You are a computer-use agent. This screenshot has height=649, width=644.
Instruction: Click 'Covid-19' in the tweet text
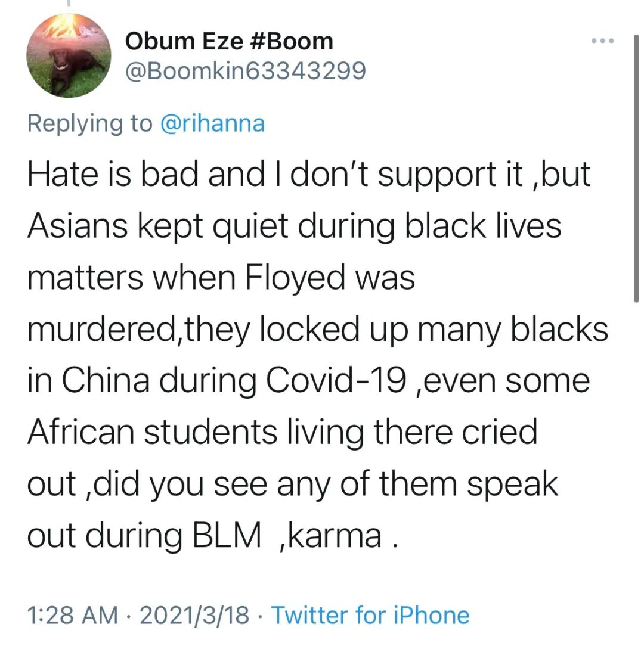tap(336, 380)
